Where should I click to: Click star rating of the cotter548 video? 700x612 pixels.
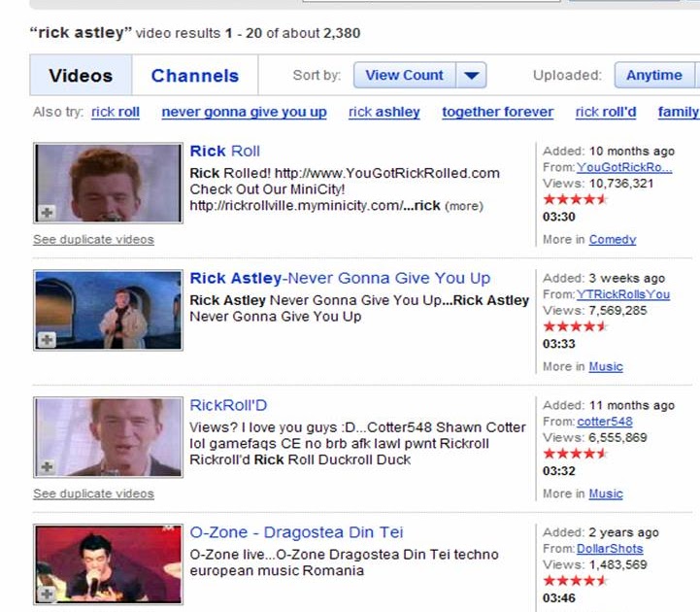point(575,454)
